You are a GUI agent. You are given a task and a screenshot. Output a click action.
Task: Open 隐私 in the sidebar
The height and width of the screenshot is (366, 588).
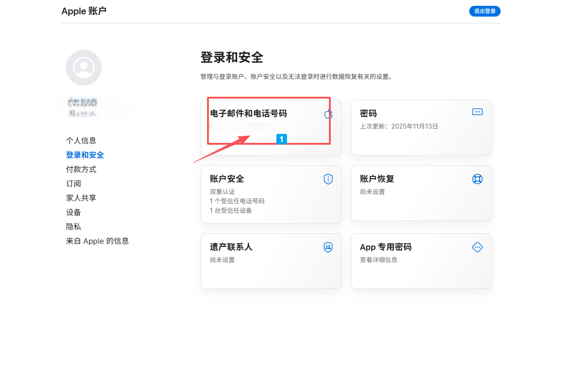tap(73, 227)
